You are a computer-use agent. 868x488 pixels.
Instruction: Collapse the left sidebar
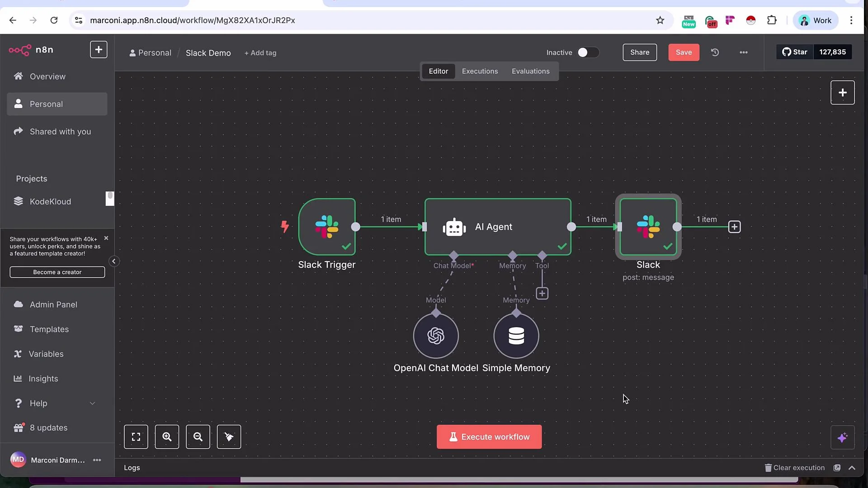[x=114, y=261]
